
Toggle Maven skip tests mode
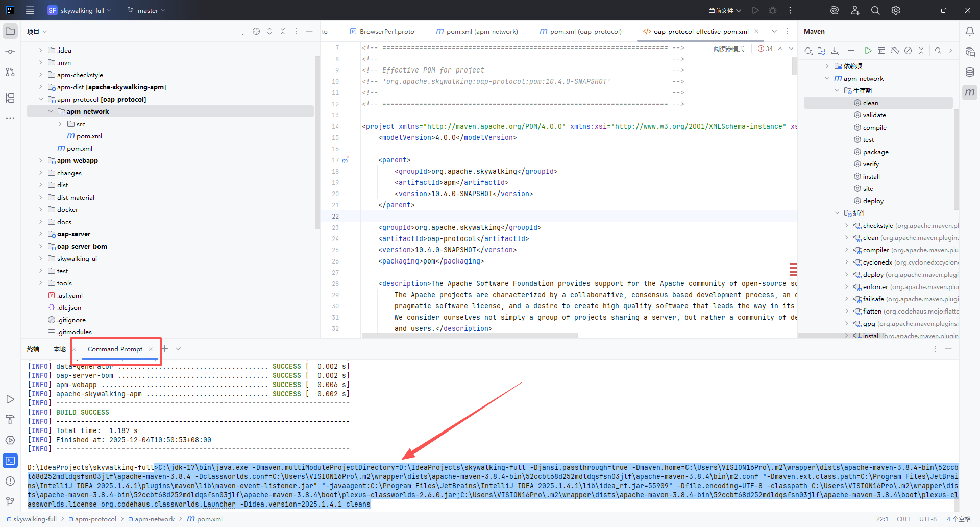pyautogui.click(x=908, y=51)
